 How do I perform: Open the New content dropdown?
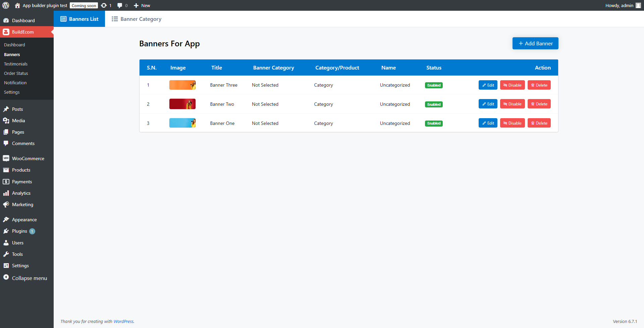point(142,5)
